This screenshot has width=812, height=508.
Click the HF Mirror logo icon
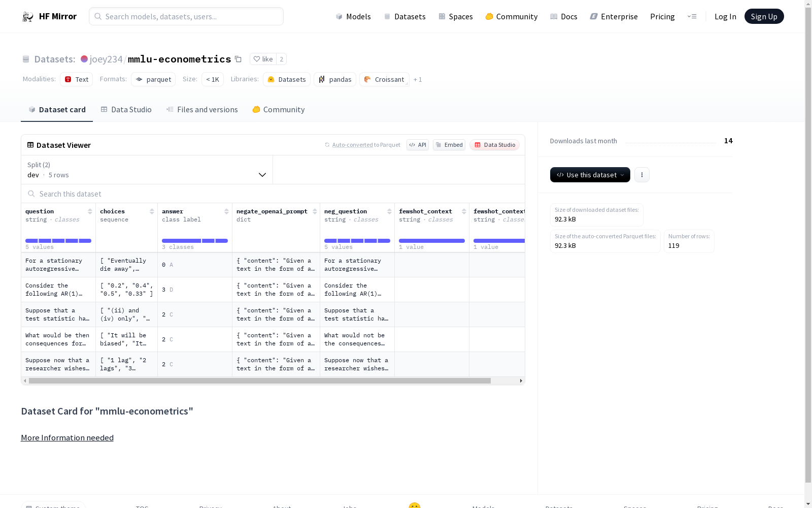click(x=28, y=17)
